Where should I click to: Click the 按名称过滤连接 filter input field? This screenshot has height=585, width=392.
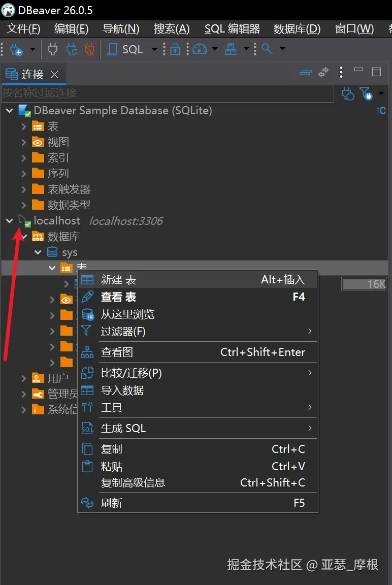[x=167, y=93]
